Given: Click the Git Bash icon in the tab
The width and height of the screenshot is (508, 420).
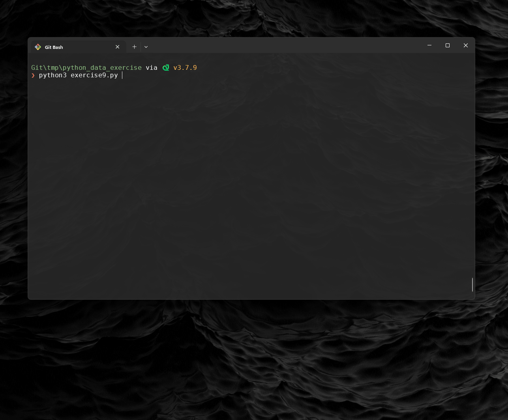Looking at the screenshot, I should [x=38, y=47].
